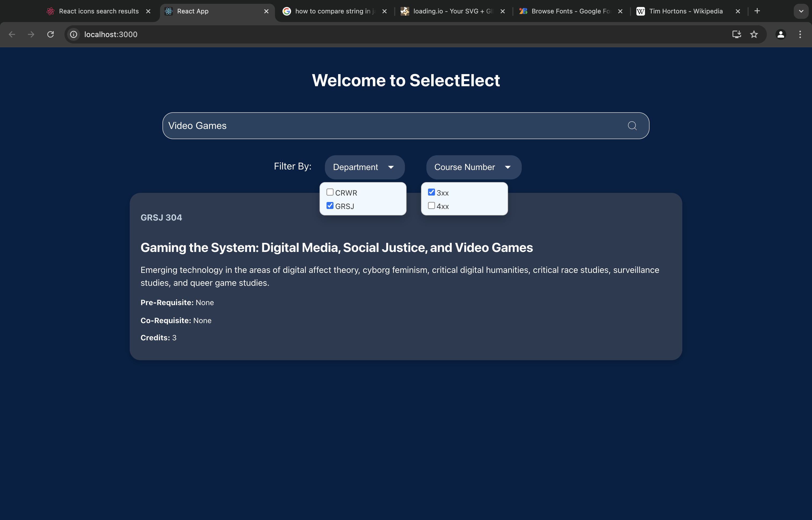The image size is (812, 520).
Task: Open Chrome three-dot menu
Action: tap(800, 34)
